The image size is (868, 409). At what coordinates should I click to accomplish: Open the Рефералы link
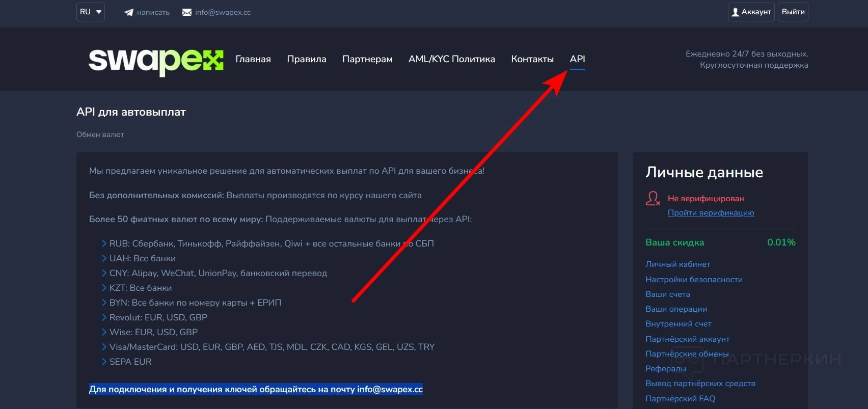point(665,369)
